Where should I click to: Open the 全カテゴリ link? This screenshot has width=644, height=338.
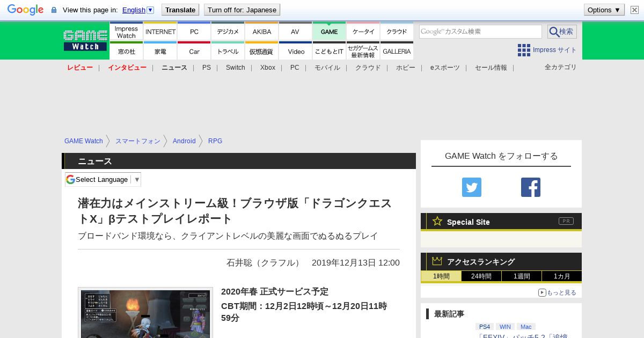561,67
